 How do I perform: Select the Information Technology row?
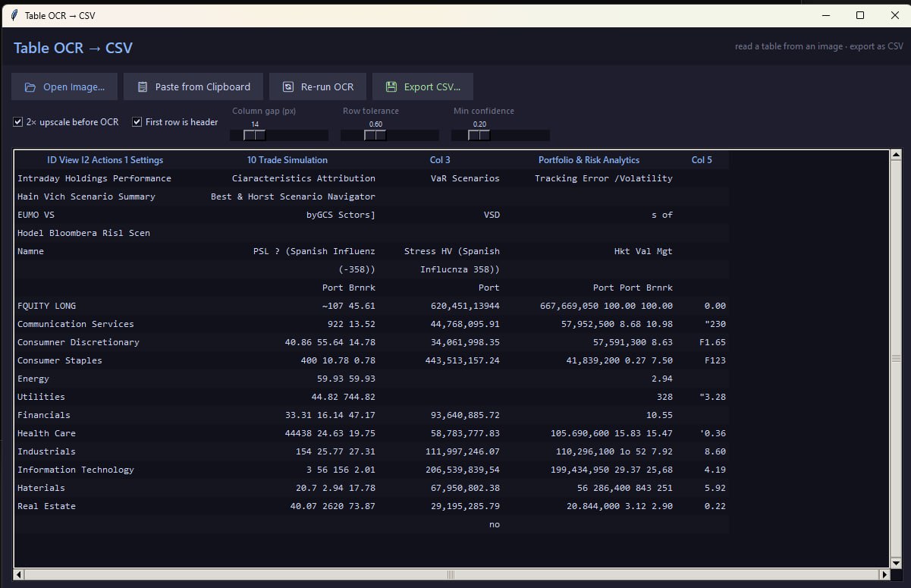click(372, 470)
